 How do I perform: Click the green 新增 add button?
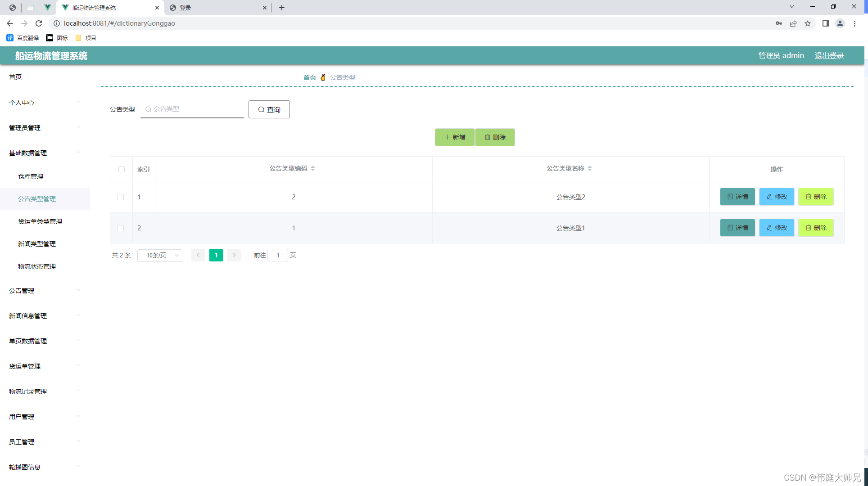pyautogui.click(x=455, y=137)
